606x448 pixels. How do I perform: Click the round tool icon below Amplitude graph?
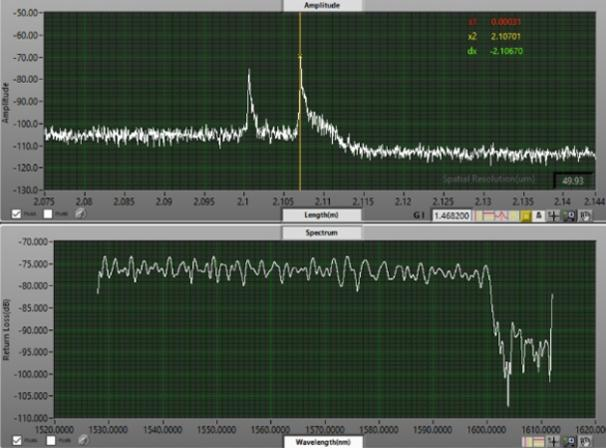click(80, 215)
